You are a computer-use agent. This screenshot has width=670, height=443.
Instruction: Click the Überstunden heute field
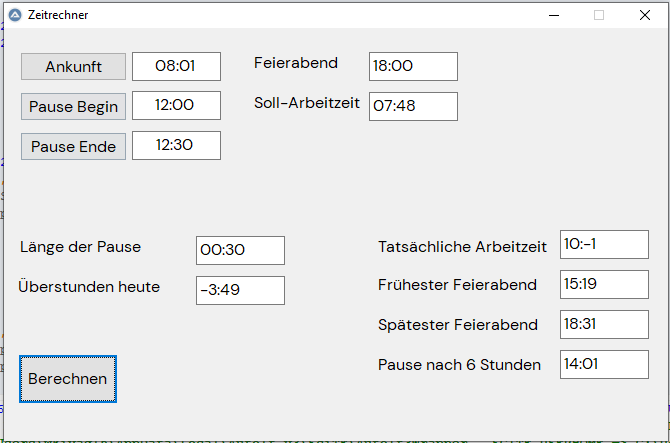coord(240,290)
